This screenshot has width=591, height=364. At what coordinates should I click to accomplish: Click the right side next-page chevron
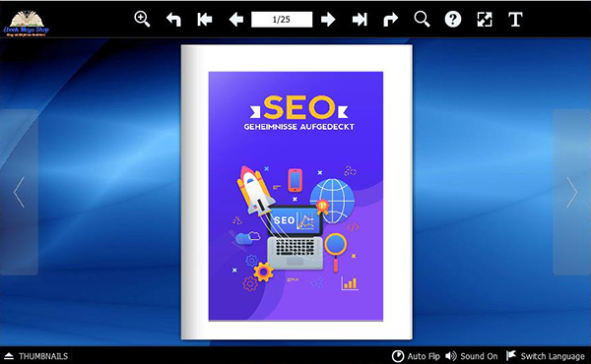tap(571, 193)
